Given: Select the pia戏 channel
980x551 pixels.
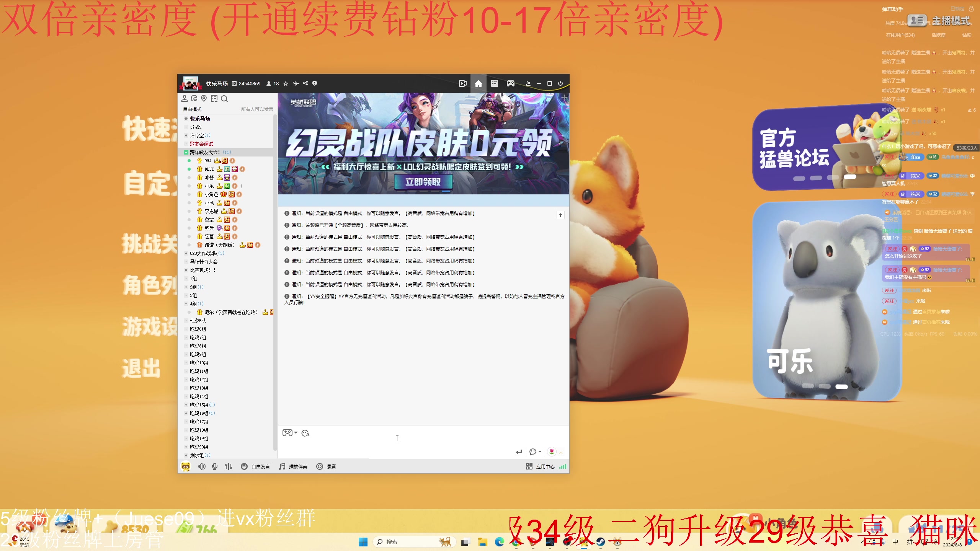Looking at the screenshot, I should pos(196,127).
